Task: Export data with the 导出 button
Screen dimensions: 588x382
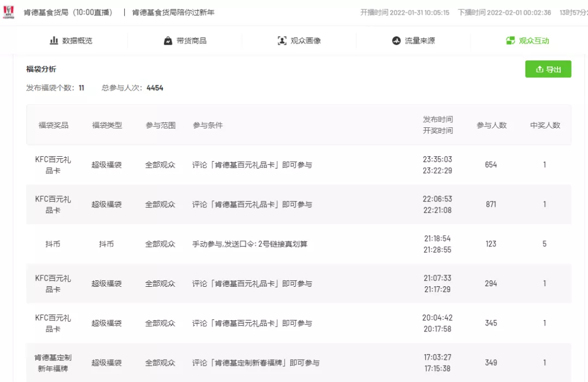Action: point(548,69)
